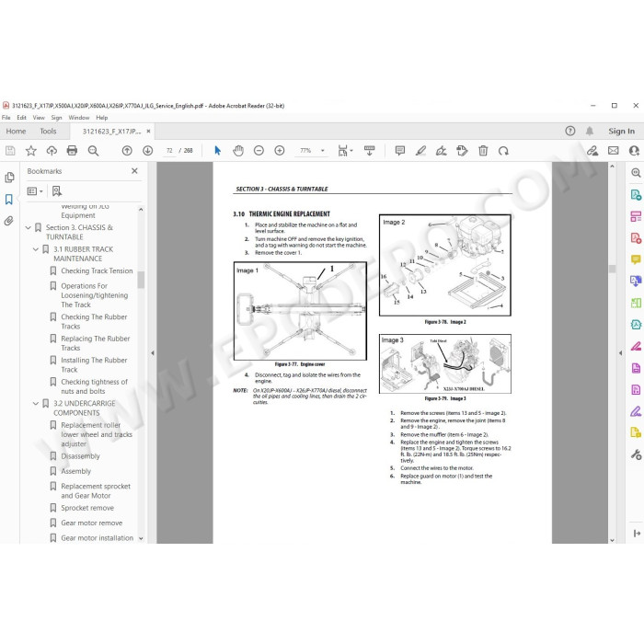Viewport: 644px width, 644px height.
Task: Open the sign document tool
Action: click(x=441, y=151)
